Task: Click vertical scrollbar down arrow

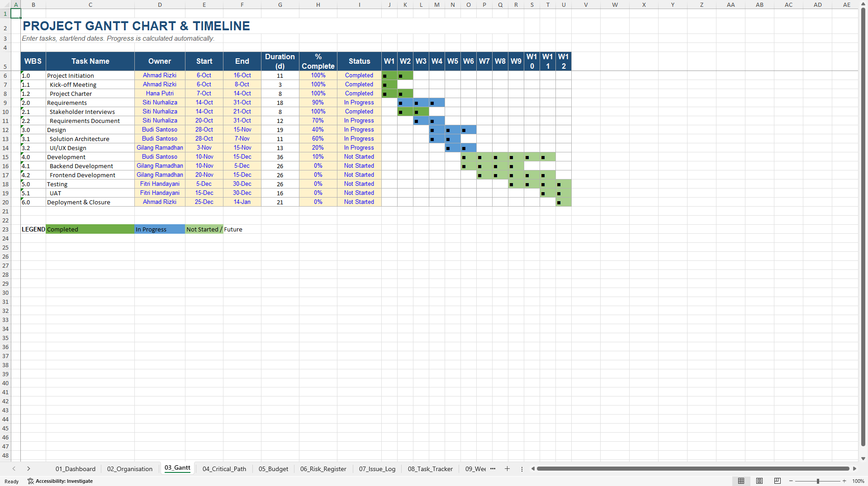Action: click(863, 458)
